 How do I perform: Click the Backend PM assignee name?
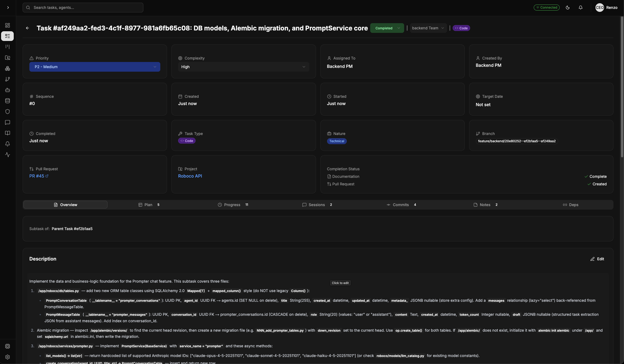[339, 66]
